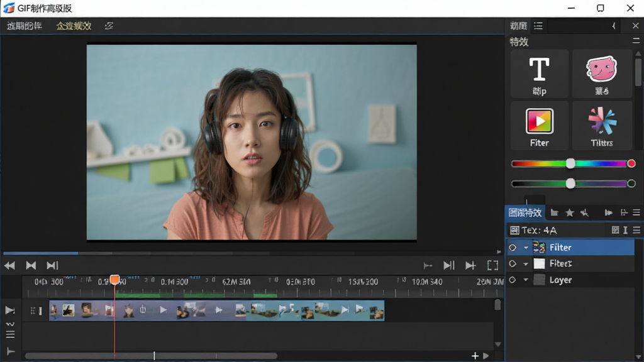
Task: Click the plus icon below the timeline
Action: coord(475,356)
